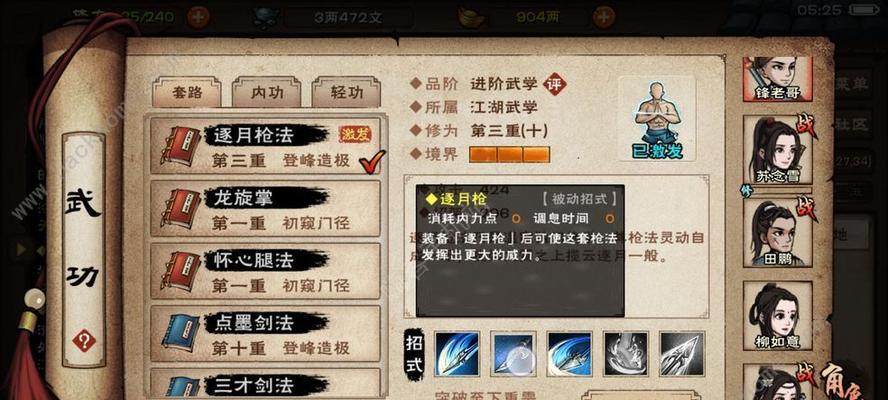Switch to the 轻功 tab
The width and height of the screenshot is (888, 400).
click(x=346, y=91)
